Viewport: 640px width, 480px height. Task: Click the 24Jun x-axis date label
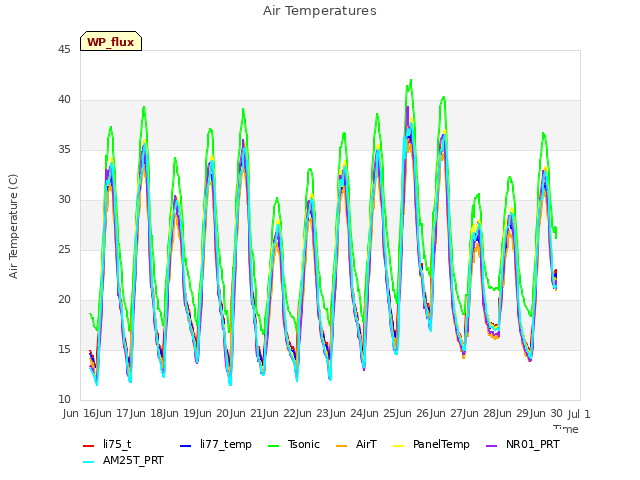point(364,413)
